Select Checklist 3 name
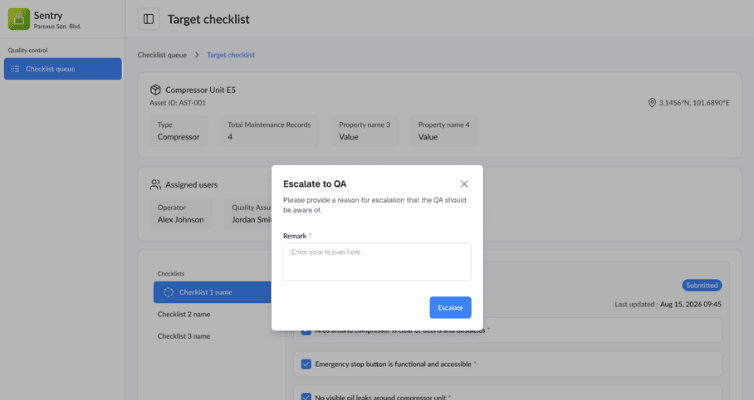Image resolution: width=754 pixels, height=400 pixels. tap(184, 336)
